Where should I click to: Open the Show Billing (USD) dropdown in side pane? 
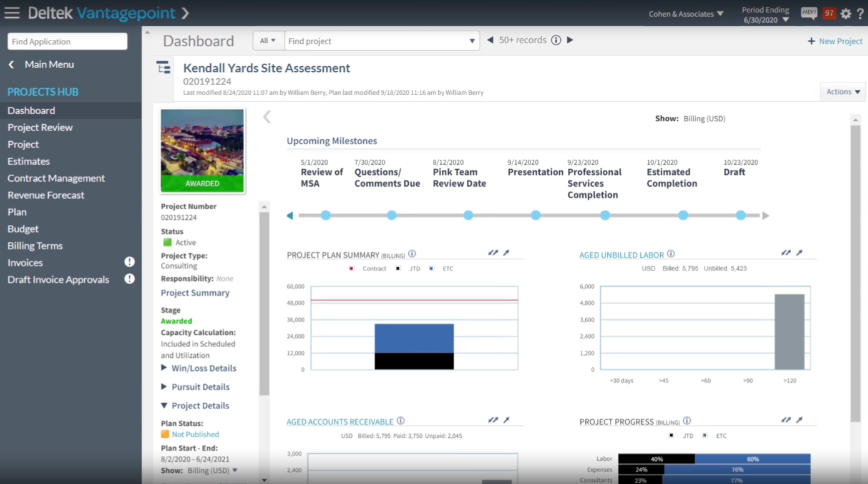[x=213, y=471]
